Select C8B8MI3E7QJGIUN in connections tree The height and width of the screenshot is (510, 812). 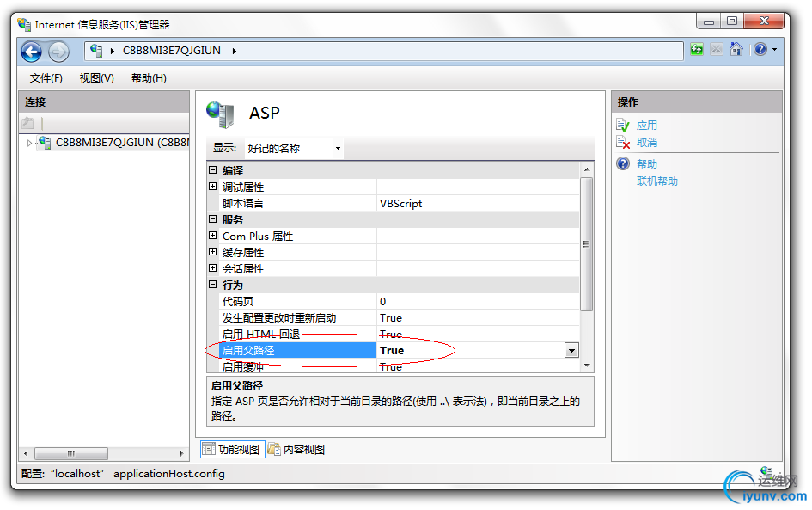pos(122,143)
